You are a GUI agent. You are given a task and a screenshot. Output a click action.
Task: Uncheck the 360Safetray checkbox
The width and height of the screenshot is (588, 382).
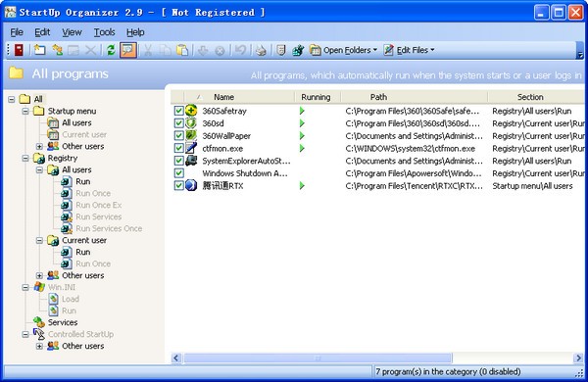[x=179, y=111]
